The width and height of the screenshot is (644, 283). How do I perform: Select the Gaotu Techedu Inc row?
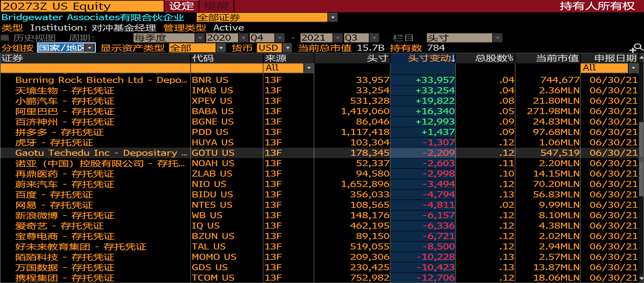[x=319, y=153]
